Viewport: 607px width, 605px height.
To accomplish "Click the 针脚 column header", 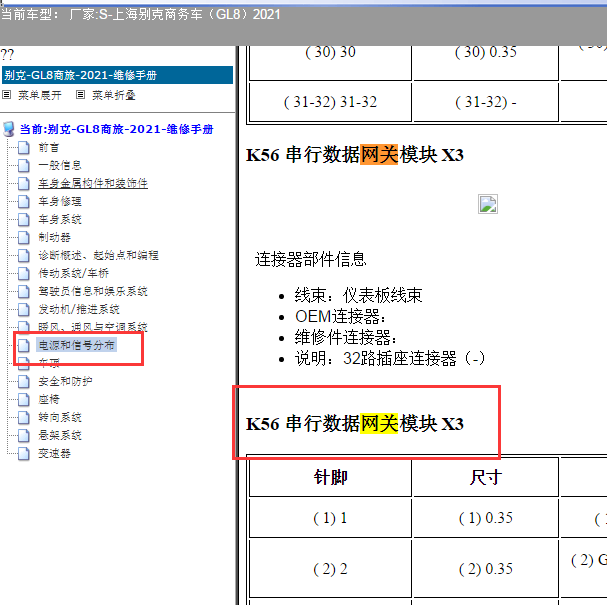I will pyautogui.click(x=331, y=477).
